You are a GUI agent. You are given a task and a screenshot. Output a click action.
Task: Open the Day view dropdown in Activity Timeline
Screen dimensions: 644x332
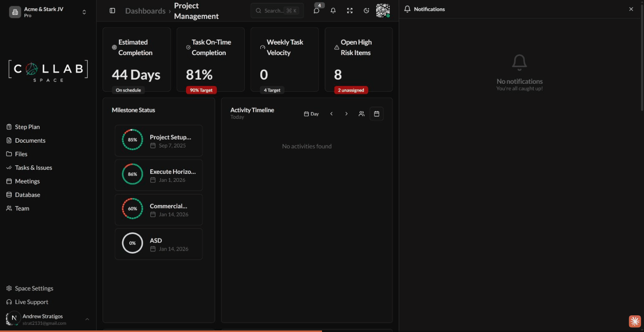coord(311,113)
